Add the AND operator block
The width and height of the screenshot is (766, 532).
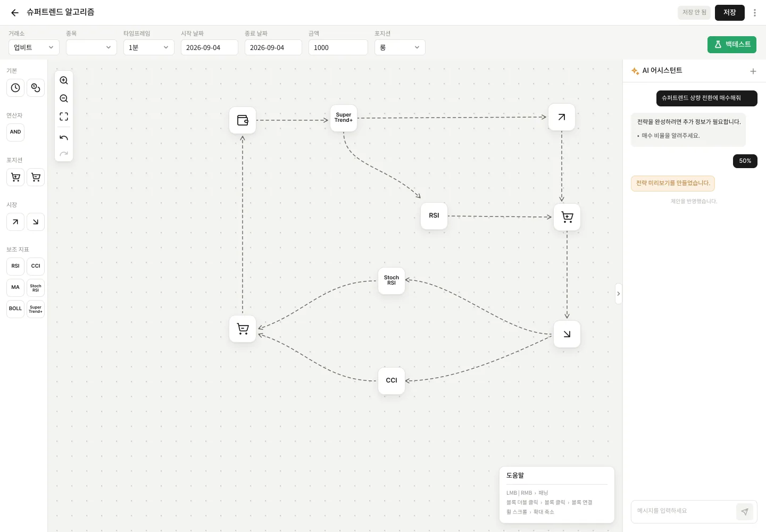coord(15,132)
